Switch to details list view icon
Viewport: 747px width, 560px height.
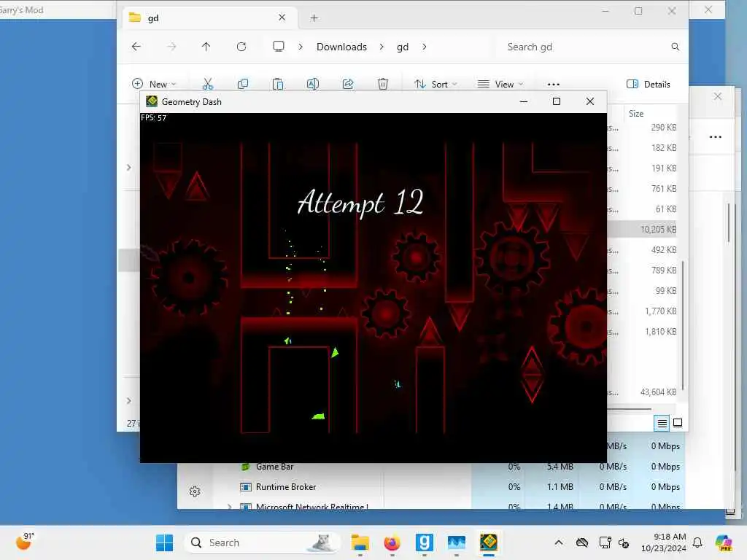(662, 423)
